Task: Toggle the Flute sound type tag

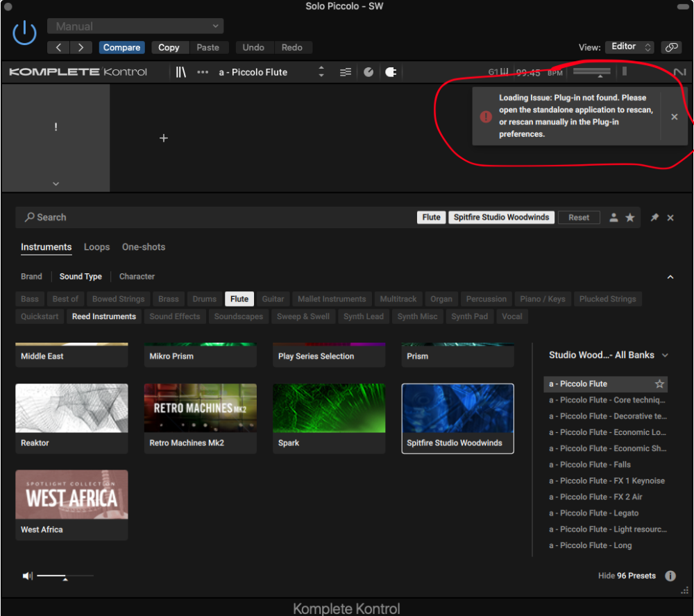Action: point(239,299)
